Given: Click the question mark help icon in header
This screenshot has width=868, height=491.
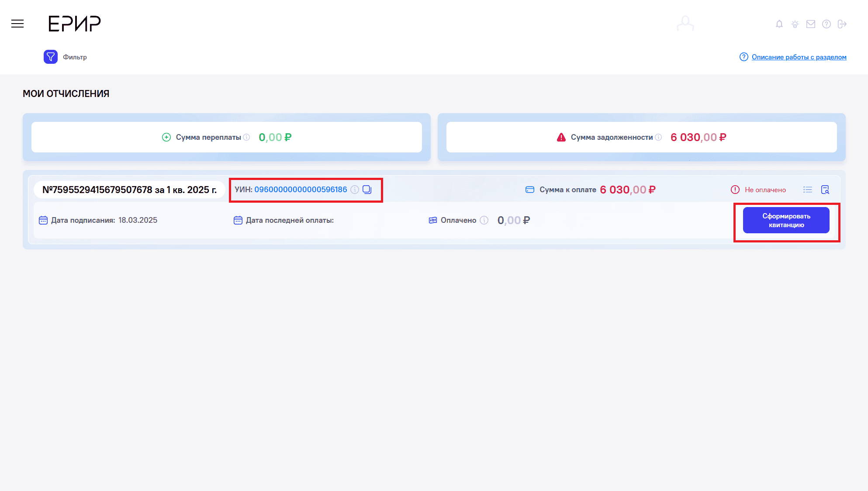Looking at the screenshot, I should point(826,24).
